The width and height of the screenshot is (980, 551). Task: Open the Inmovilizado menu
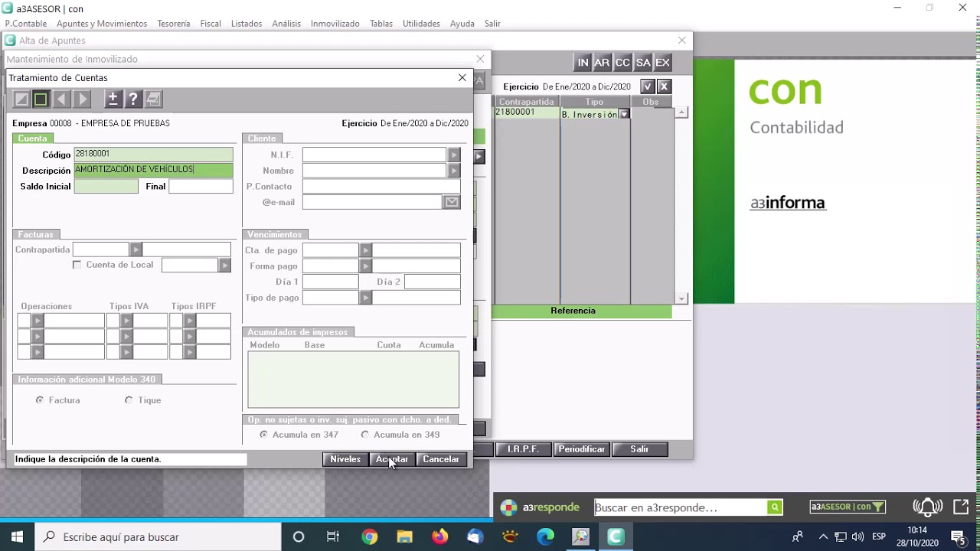click(x=335, y=24)
